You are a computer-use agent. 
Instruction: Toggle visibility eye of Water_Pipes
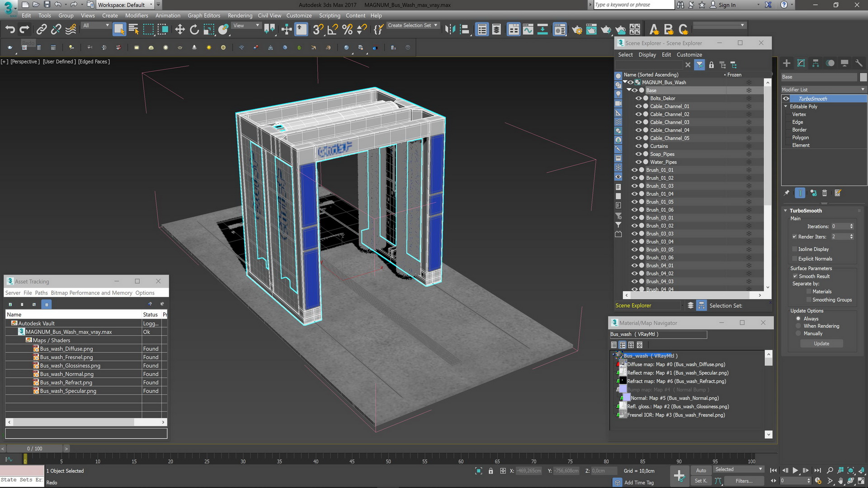click(x=638, y=162)
